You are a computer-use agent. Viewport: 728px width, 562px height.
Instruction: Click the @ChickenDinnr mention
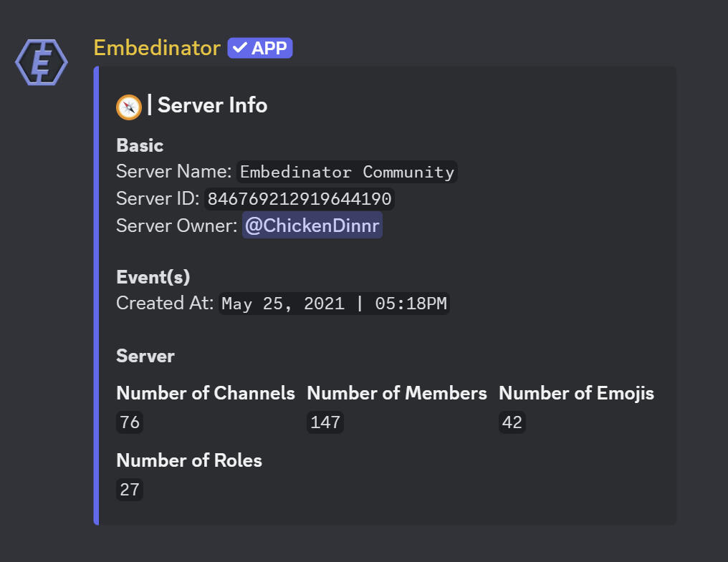pos(312,226)
